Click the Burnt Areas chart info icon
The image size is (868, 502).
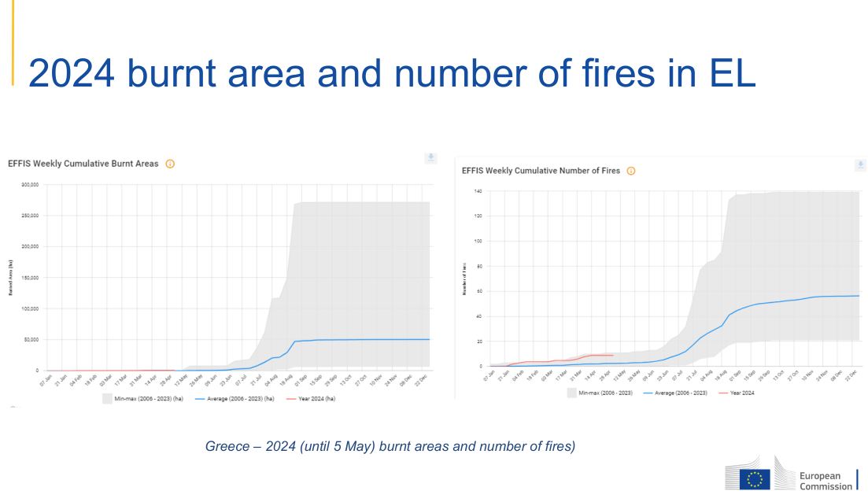click(x=170, y=164)
